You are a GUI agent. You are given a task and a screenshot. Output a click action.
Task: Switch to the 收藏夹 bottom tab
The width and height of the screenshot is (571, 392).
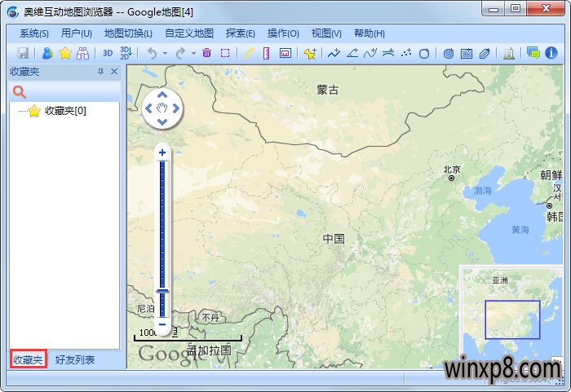[x=28, y=359]
